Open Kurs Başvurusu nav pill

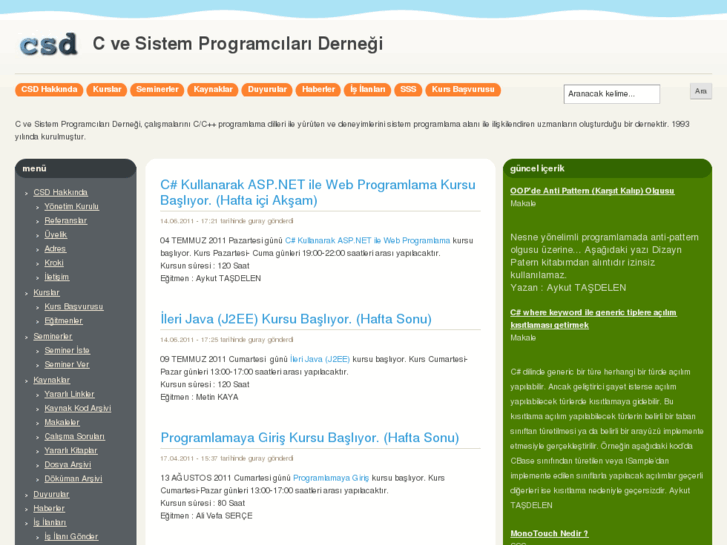[x=463, y=90]
